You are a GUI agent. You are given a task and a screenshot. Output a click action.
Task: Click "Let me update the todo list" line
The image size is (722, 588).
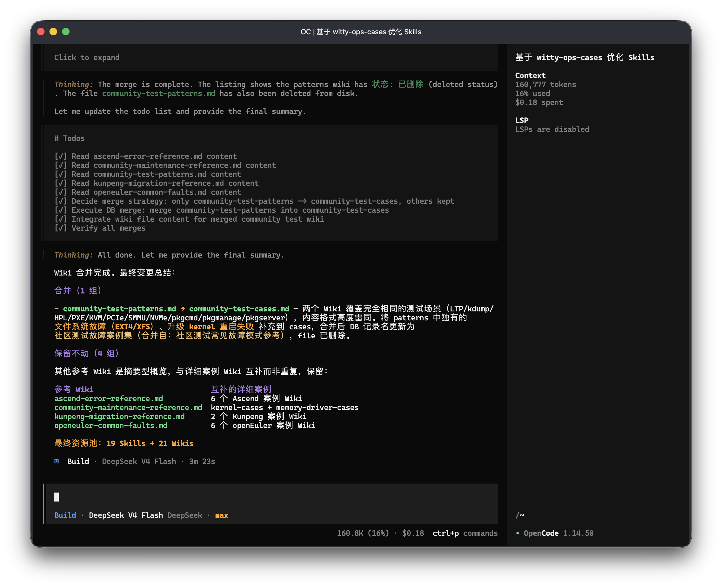[x=180, y=112]
